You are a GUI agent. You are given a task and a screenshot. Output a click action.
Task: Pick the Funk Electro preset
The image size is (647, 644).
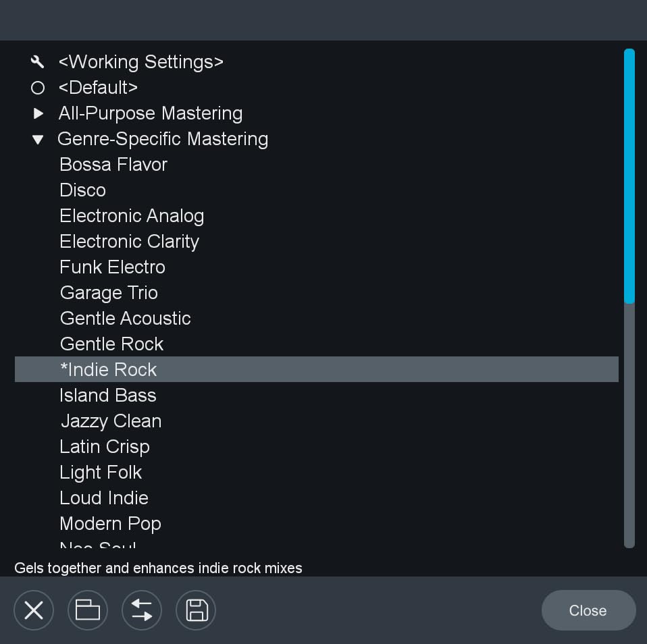[x=113, y=267]
